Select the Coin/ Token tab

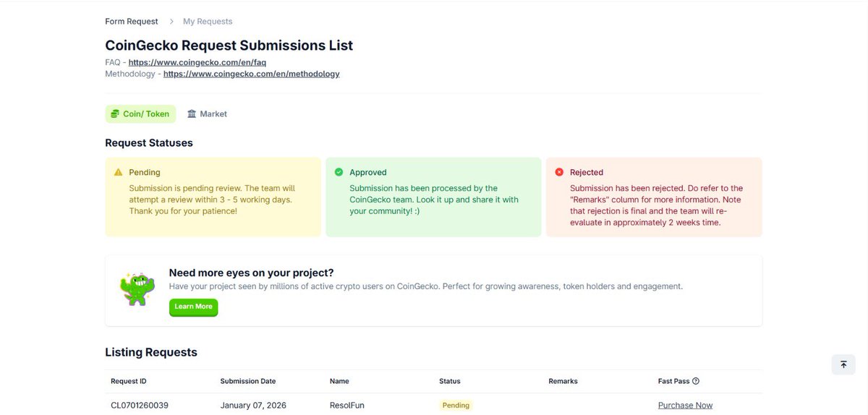point(140,114)
